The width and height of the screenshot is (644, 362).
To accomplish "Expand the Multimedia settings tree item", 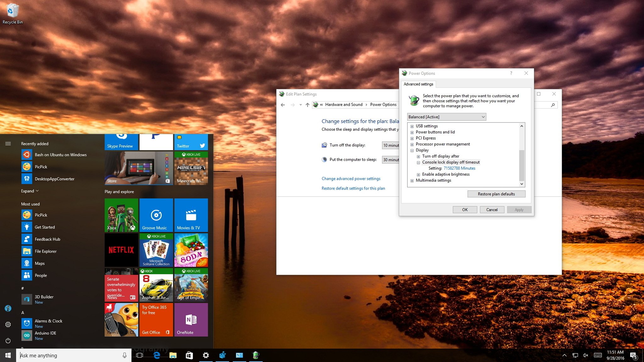I will (x=412, y=180).
